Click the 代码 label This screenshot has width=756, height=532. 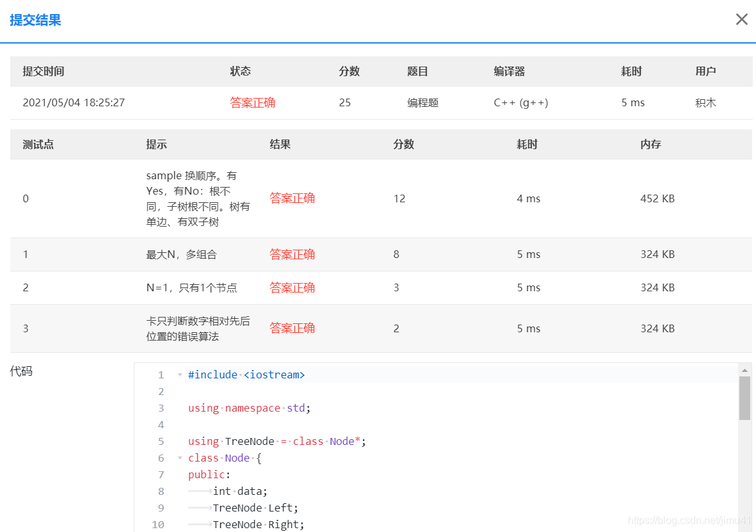click(21, 371)
